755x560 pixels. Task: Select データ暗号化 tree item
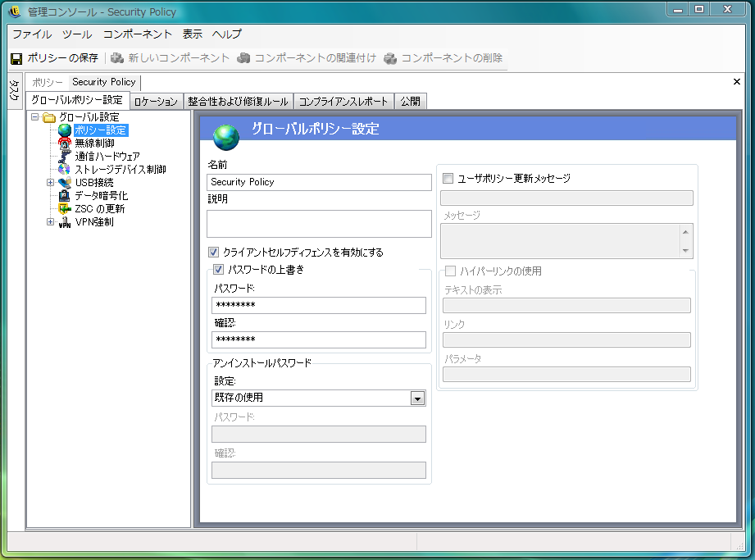[x=101, y=195]
